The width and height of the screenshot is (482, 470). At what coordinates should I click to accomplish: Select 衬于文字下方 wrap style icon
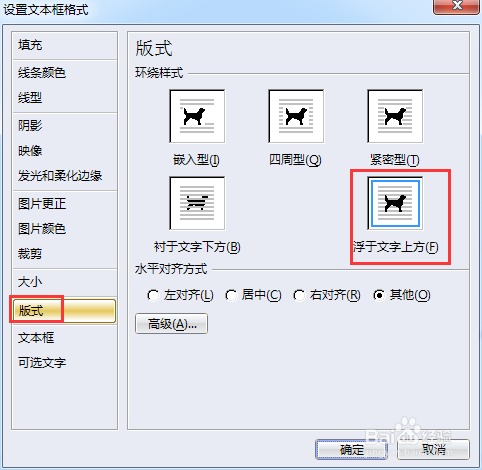(197, 203)
